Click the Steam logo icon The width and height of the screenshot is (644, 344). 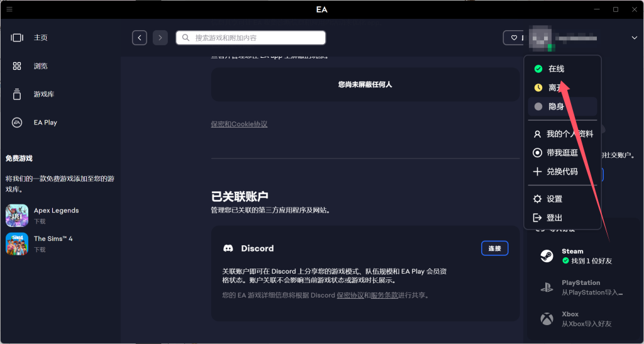point(547,256)
